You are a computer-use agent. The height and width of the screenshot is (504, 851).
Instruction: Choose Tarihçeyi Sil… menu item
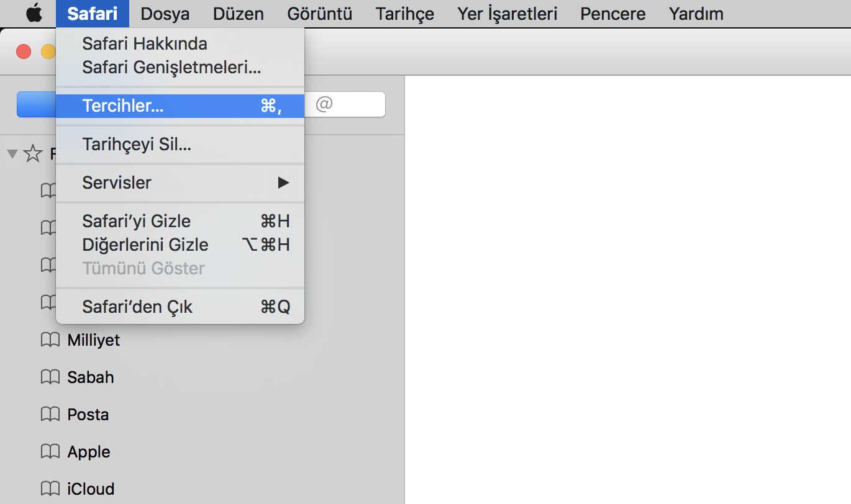(x=180, y=145)
